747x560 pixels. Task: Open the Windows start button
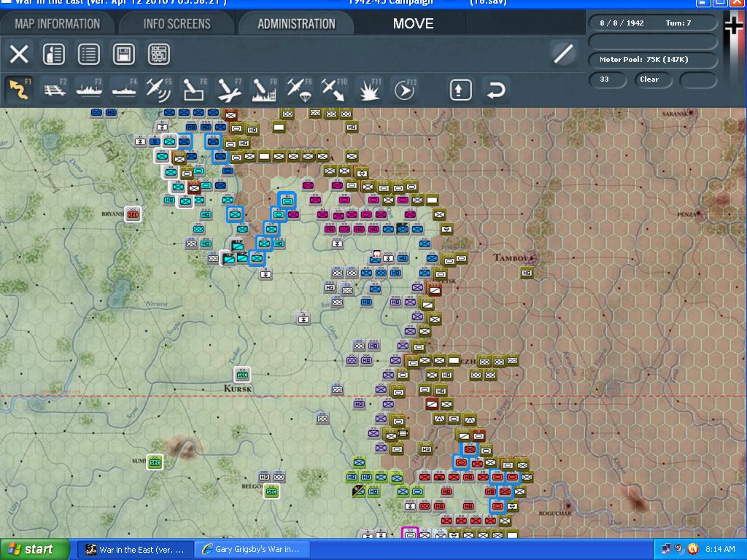tap(35, 549)
